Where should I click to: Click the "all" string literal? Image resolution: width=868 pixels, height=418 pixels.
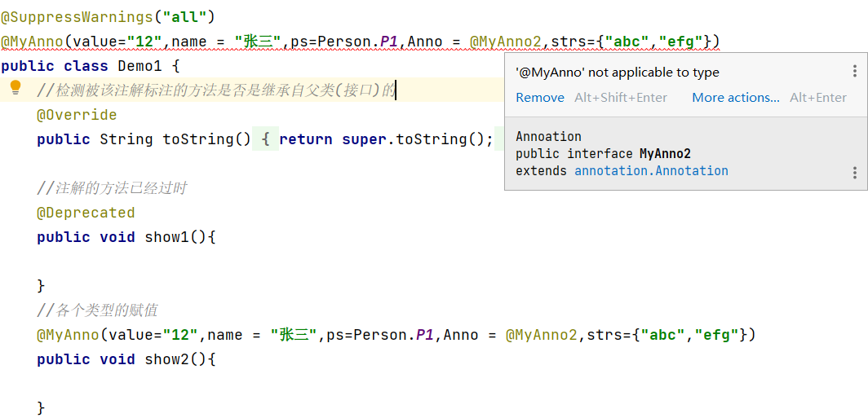pos(184,17)
